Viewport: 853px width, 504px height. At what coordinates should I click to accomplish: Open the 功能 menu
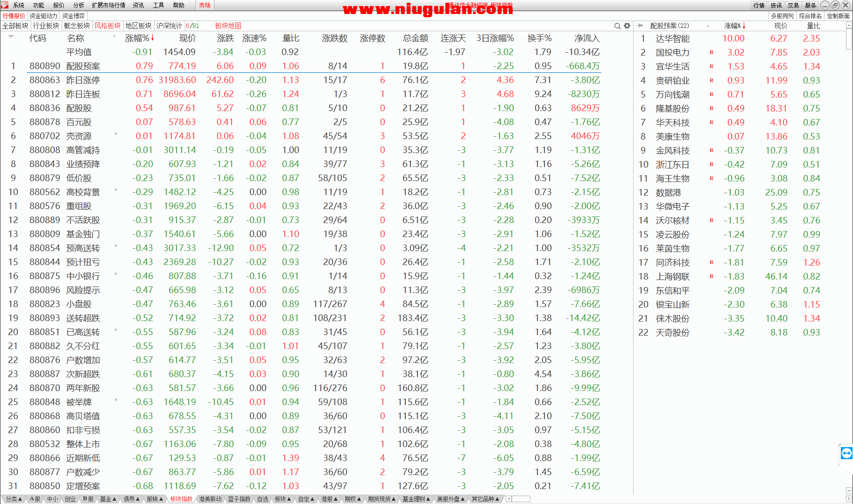click(x=39, y=5)
